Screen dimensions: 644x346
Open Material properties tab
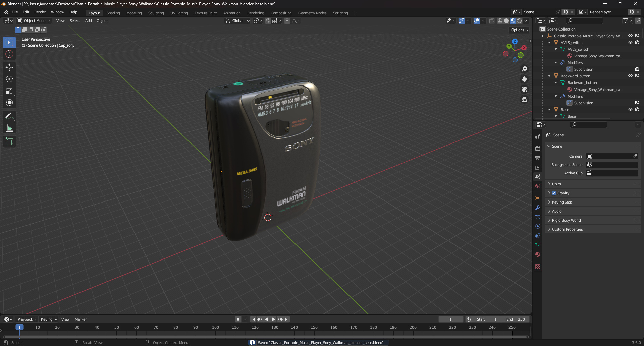(538, 254)
